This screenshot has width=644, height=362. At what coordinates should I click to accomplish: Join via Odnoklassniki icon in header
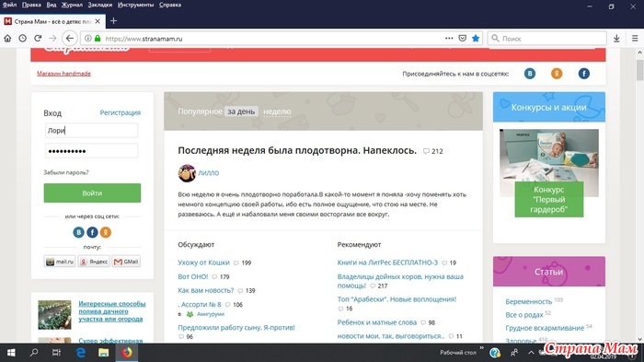[x=557, y=74]
